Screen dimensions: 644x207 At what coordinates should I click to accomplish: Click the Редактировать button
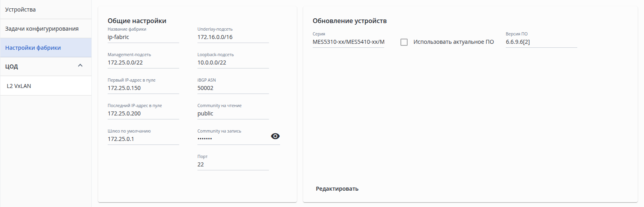click(337, 189)
